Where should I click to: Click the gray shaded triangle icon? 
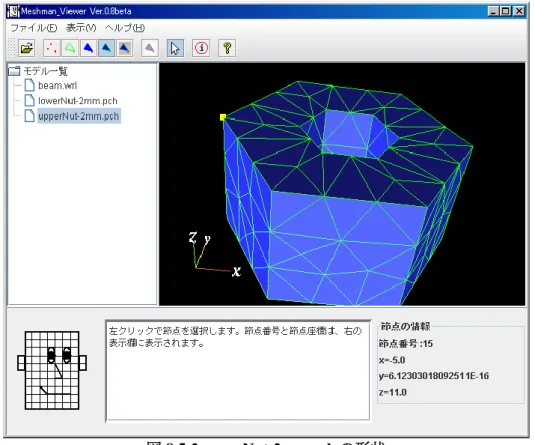point(149,48)
